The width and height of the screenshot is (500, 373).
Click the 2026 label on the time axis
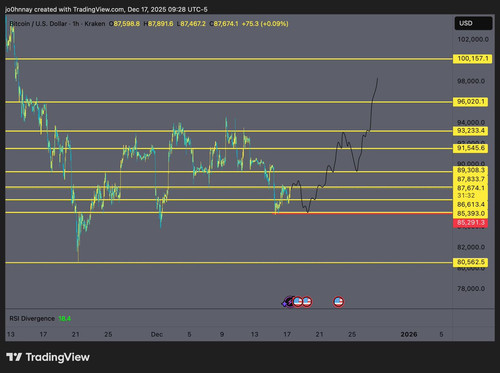tap(409, 334)
